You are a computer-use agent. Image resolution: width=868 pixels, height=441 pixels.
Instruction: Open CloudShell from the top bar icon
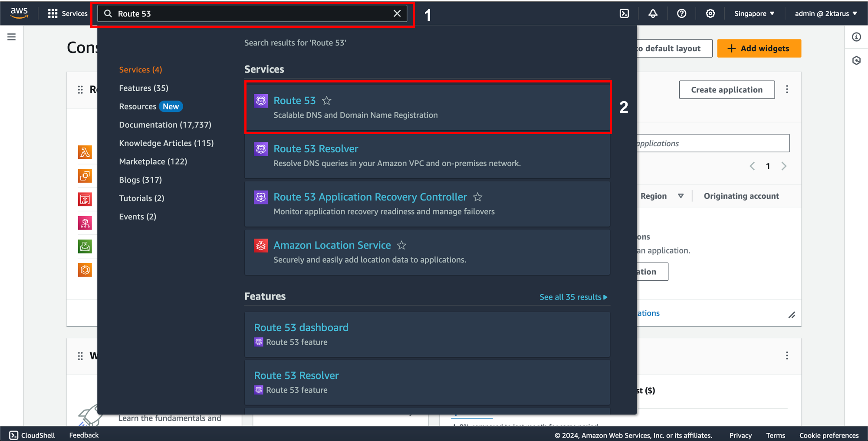(624, 13)
